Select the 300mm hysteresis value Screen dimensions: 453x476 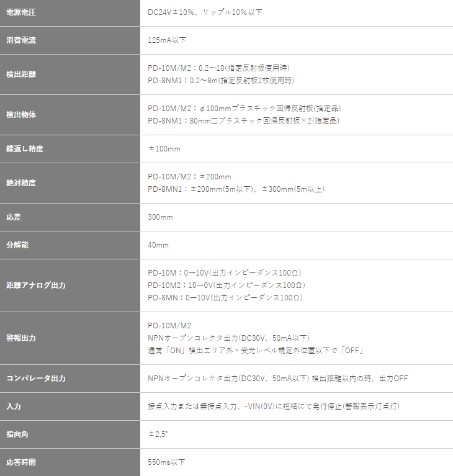[160, 218]
